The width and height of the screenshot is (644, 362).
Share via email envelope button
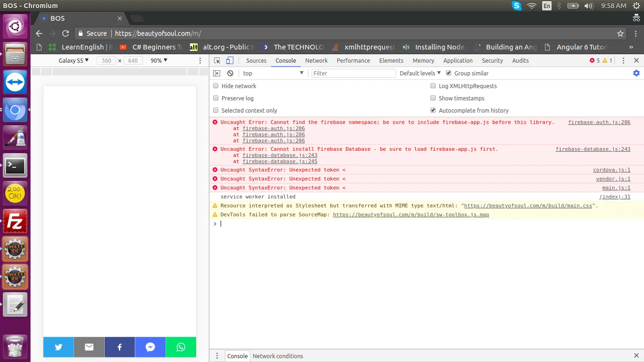89,347
